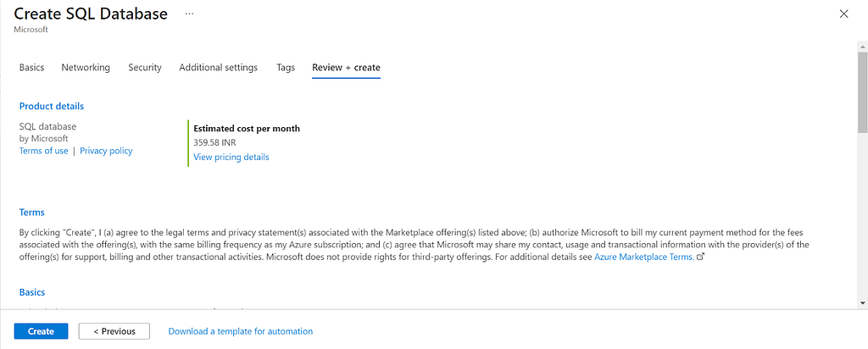Viewport: 868px width, 349px height.
Task: Open the Azure Marketplace Terms link
Action: 644,257
